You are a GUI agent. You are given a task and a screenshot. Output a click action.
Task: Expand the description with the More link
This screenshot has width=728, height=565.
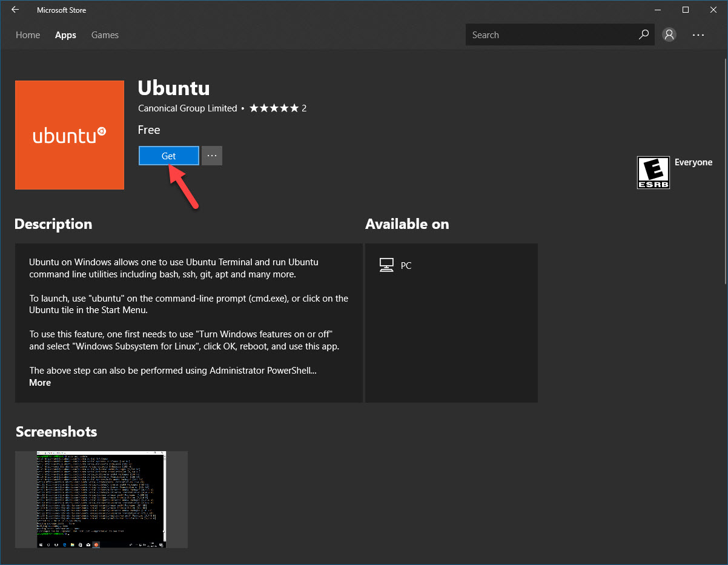[40, 382]
